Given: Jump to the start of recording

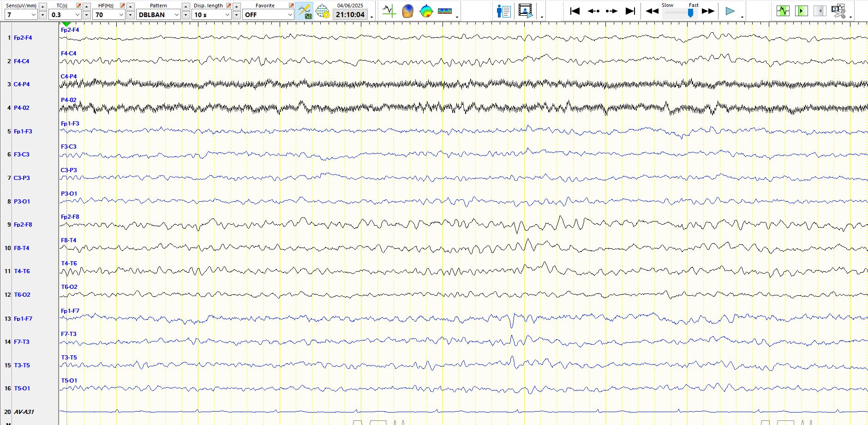Looking at the screenshot, I should tap(575, 11).
